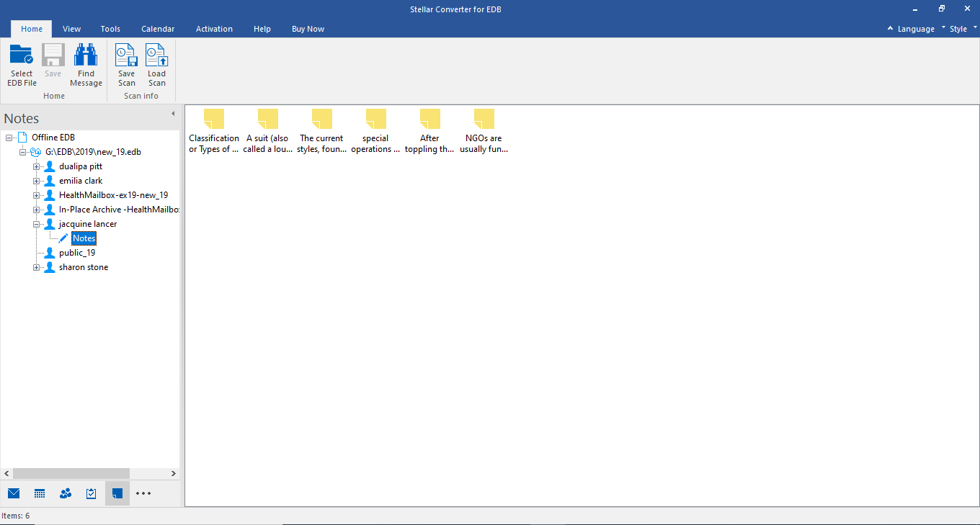
Task: Open the Activation ribbon tab
Action: [x=214, y=29]
